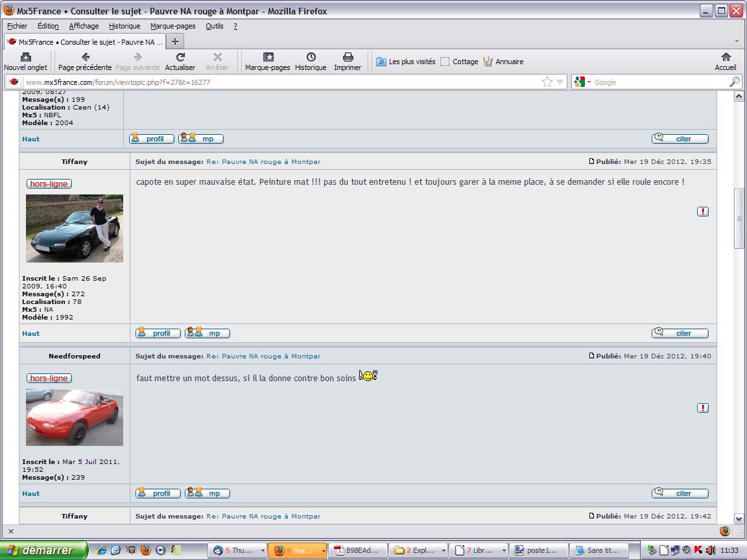This screenshot has height=560, width=747.
Task: Open Historique clock toolbar button
Action: tap(311, 62)
